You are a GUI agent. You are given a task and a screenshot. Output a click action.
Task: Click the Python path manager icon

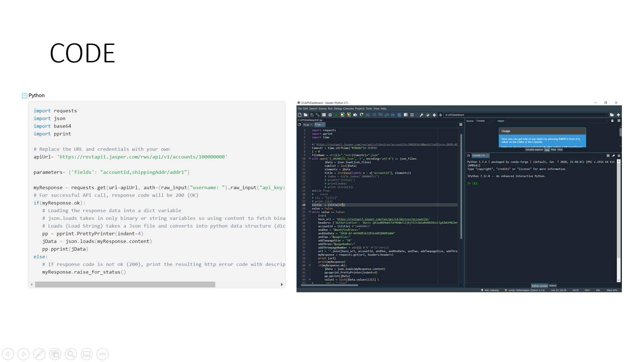point(428,115)
